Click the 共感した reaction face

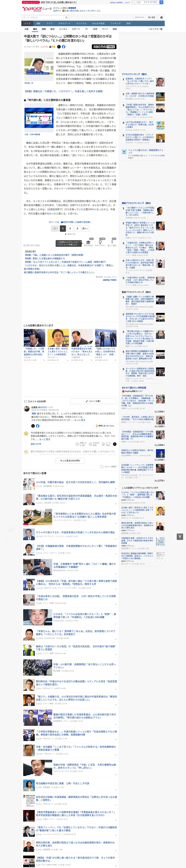click(x=77, y=444)
